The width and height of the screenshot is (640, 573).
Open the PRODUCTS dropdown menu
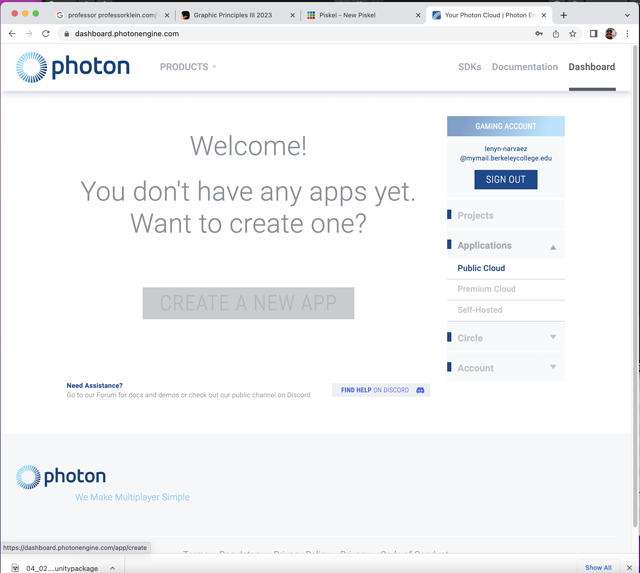[188, 67]
